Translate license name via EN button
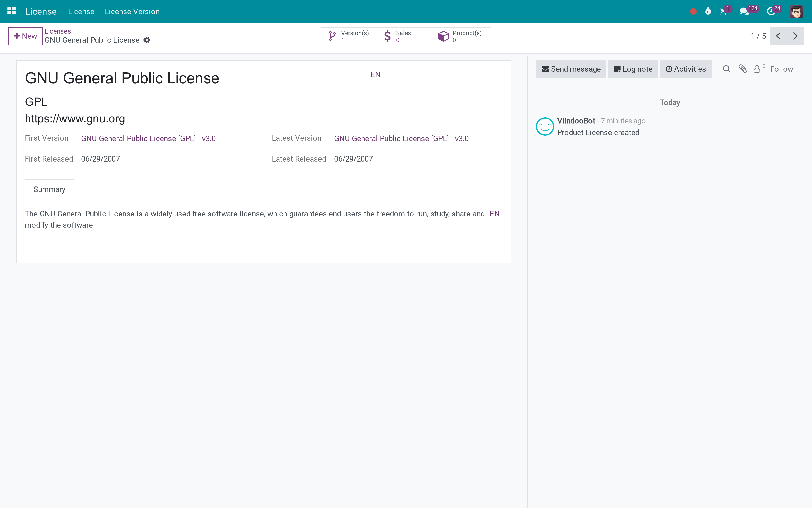The width and height of the screenshot is (812, 508). coord(375,75)
